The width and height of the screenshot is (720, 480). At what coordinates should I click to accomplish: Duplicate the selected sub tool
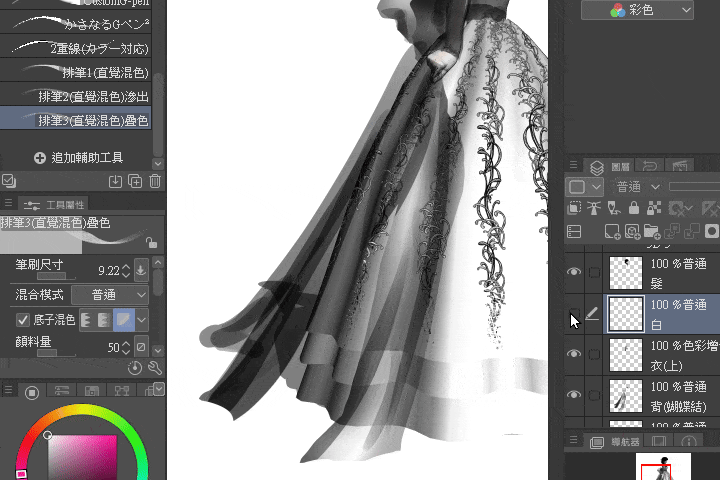tap(135, 181)
